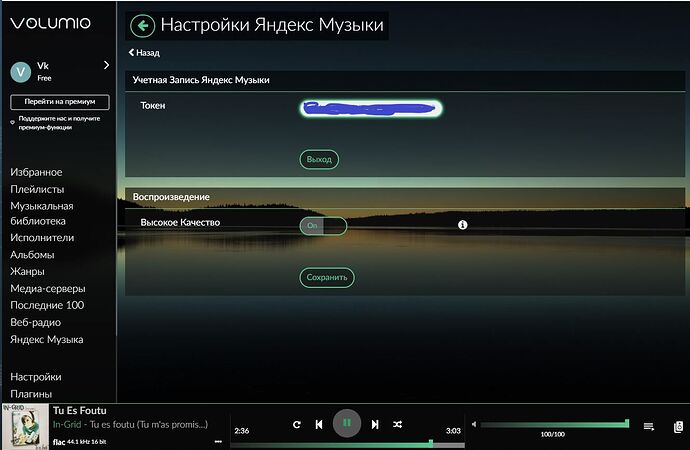Click the V user avatar
Viewport: 690px width, 450px height.
click(21, 72)
